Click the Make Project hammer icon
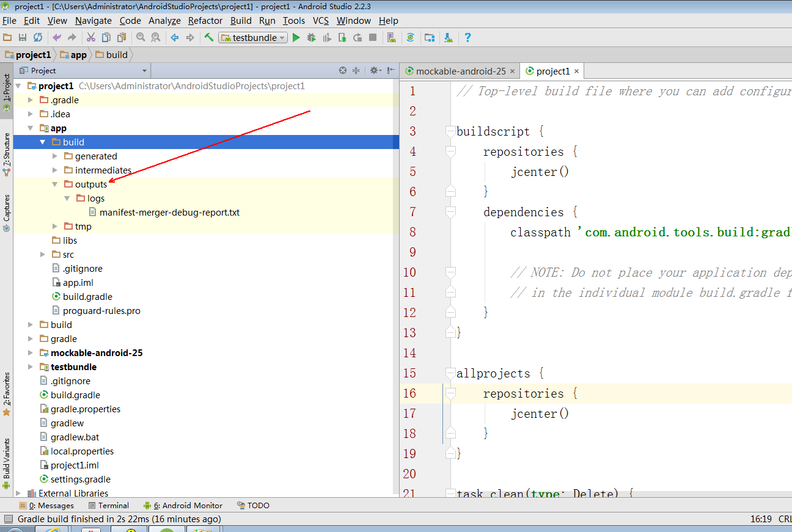Viewport: 792px width, 532px height. (x=209, y=37)
